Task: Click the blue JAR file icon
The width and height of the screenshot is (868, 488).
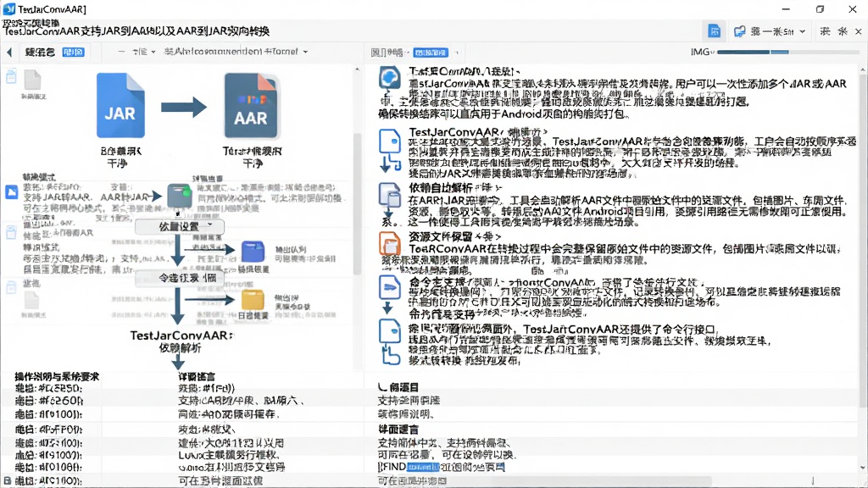Action: (x=120, y=105)
